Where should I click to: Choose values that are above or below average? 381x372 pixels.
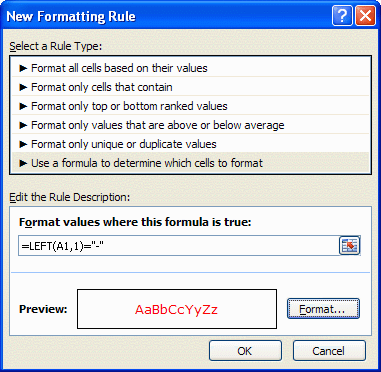[x=191, y=125]
